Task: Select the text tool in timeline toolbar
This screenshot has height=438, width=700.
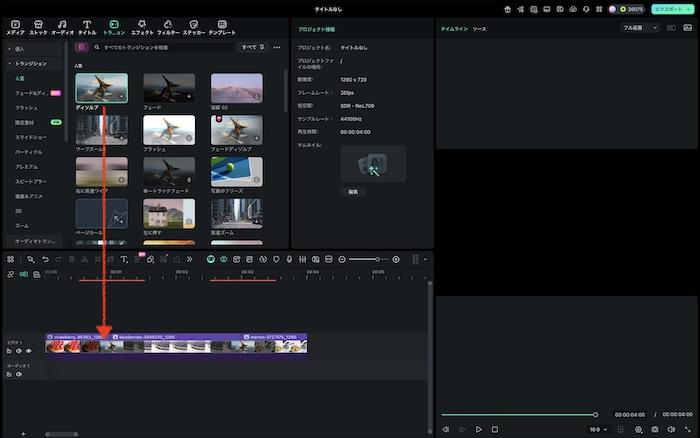Action: [124, 259]
